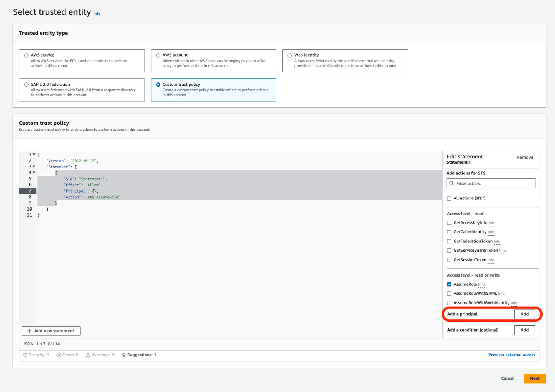Click the magnifier icon in Filter actions

click(451, 183)
